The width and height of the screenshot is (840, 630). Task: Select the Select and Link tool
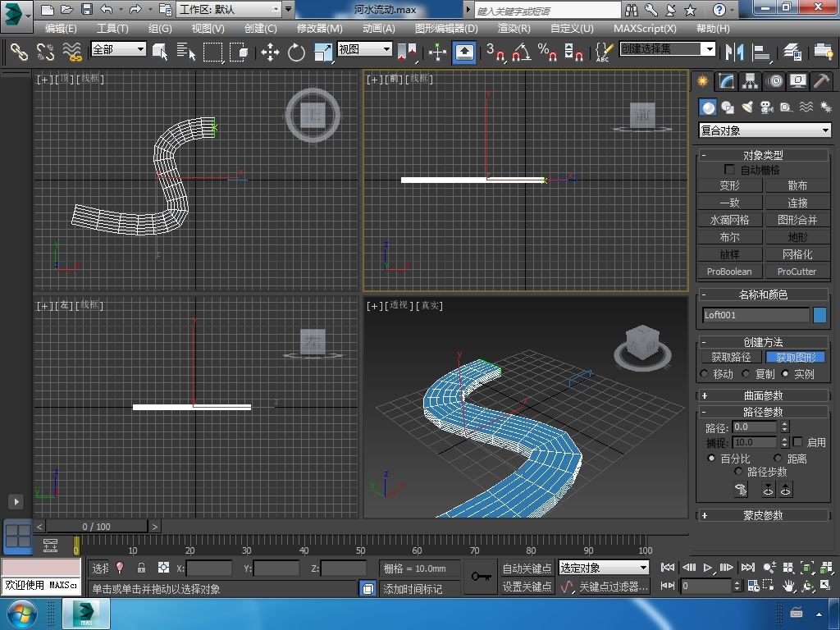(19, 52)
